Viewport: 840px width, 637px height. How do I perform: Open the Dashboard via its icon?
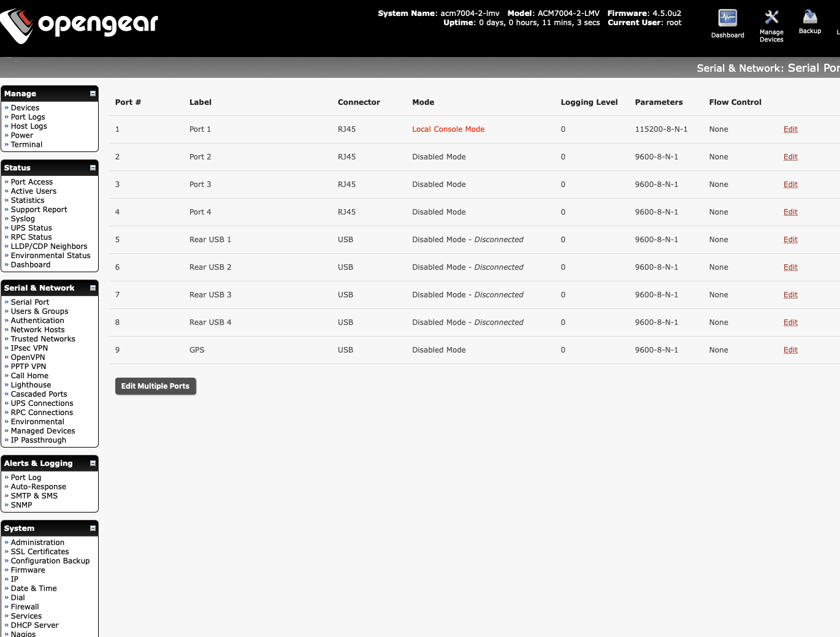point(727,20)
